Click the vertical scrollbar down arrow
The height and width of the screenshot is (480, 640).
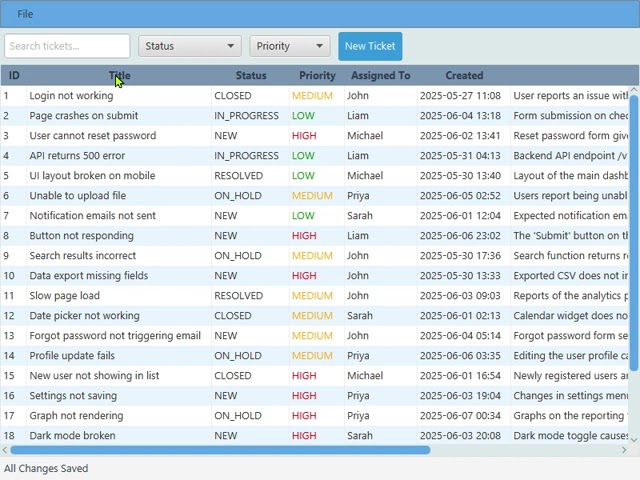pyautogui.click(x=634, y=440)
